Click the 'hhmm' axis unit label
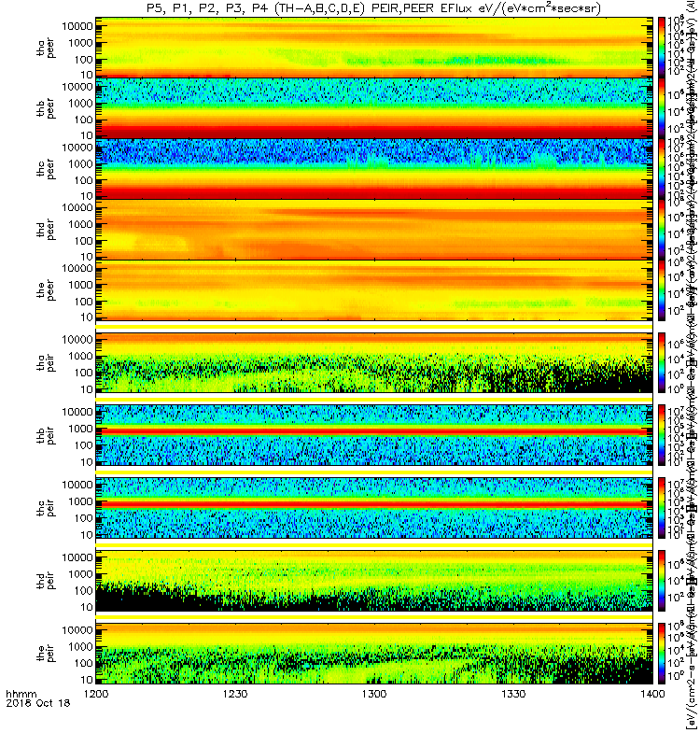 pyautogui.click(x=21, y=694)
